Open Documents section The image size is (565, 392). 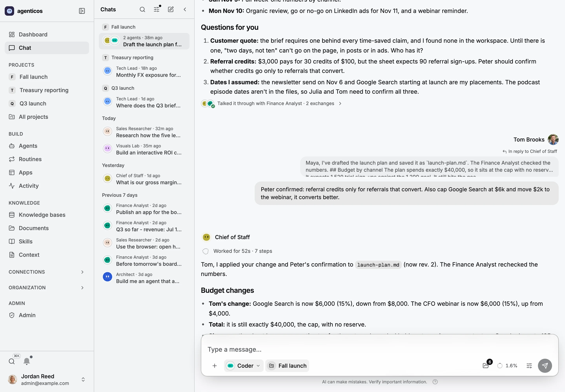(47, 228)
